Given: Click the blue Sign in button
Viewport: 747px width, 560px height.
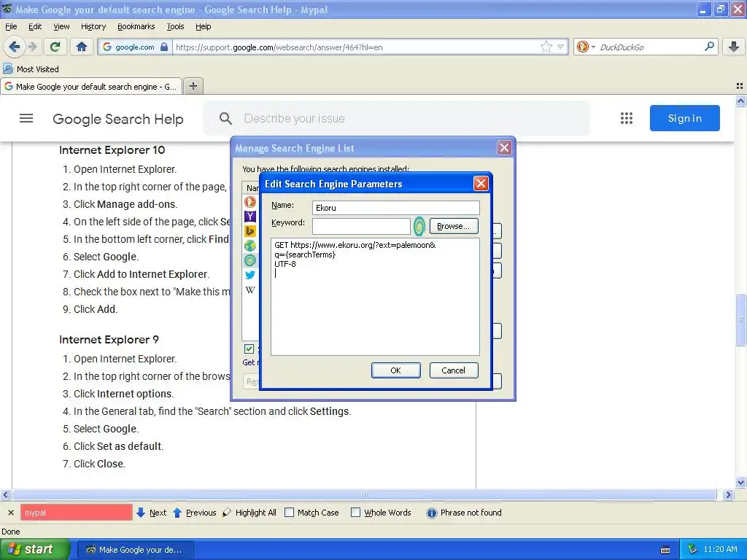Looking at the screenshot, I should click(x=684, y=118).
